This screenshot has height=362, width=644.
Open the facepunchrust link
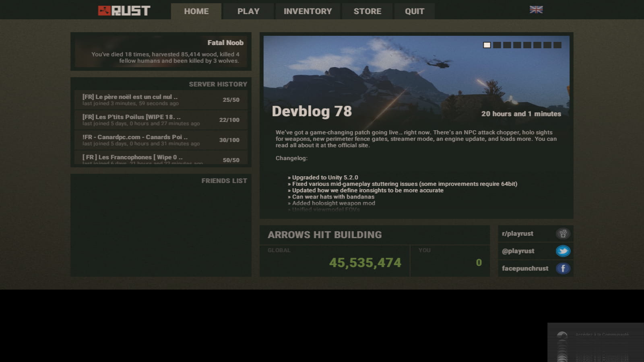point(525,268)
